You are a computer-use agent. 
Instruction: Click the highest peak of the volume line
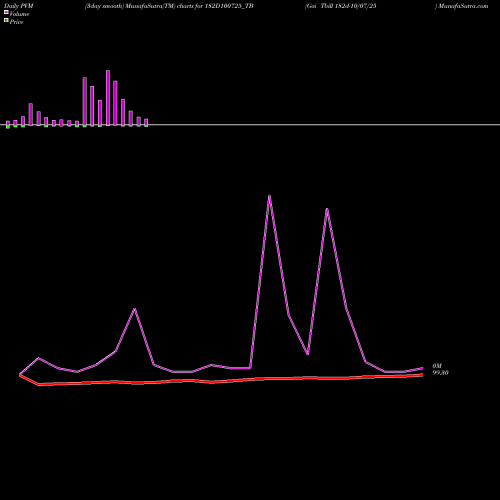tap(269, 196)
